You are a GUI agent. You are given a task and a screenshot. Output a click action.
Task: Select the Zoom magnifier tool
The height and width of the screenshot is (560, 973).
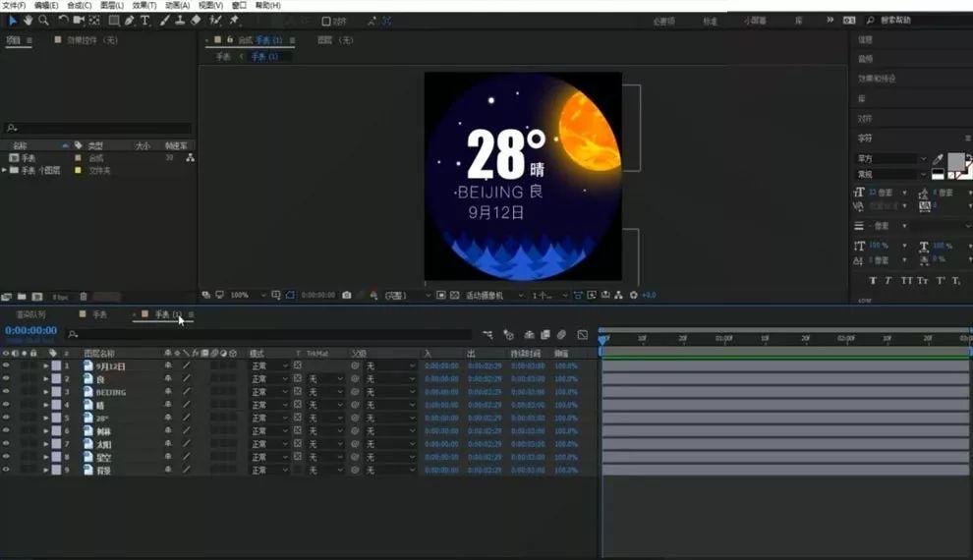click(x=43, y=21)
